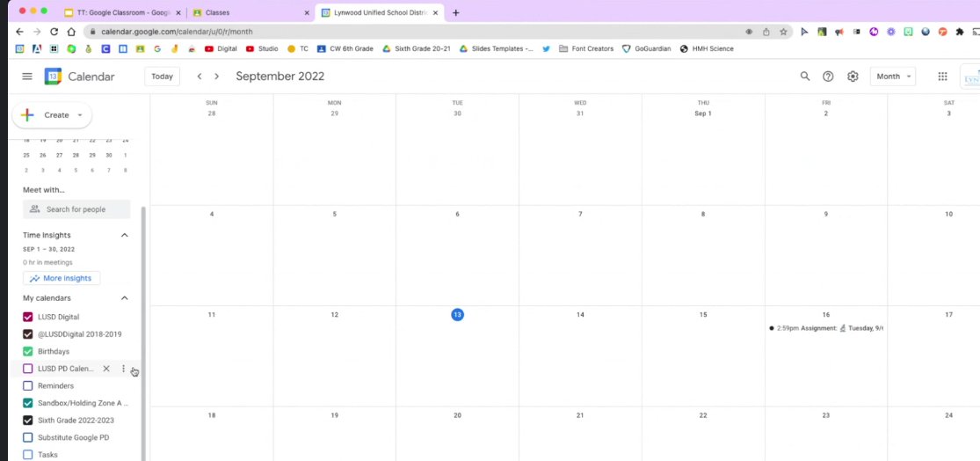Open new browser tab
980x461 pixels.
click(455, 12)
